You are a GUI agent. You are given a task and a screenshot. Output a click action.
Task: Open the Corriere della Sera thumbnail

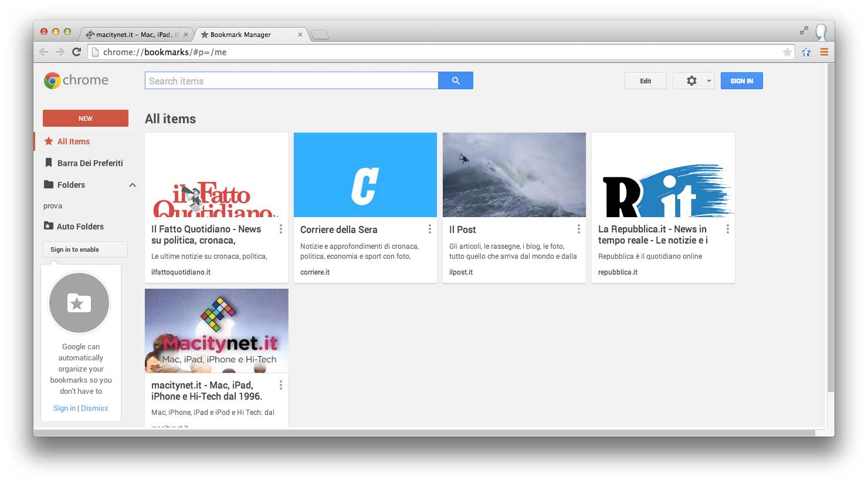pyautogui.click(x=365, y=175)
